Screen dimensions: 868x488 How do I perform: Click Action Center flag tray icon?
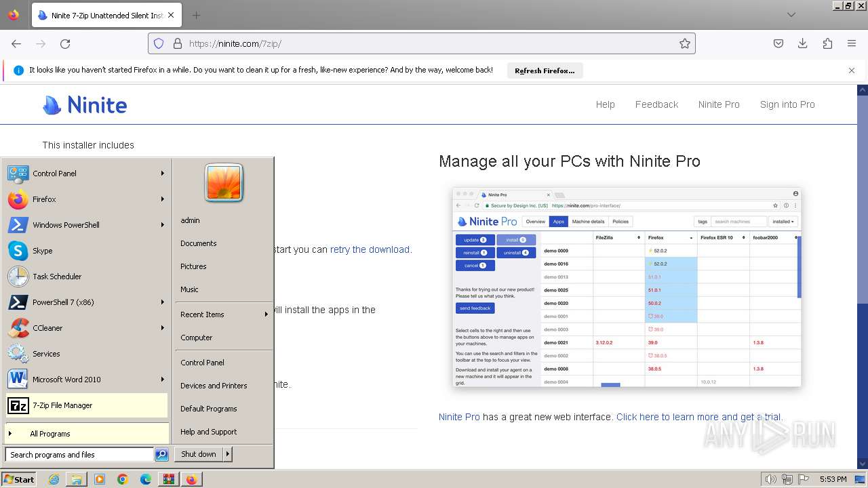click(804, 479)
